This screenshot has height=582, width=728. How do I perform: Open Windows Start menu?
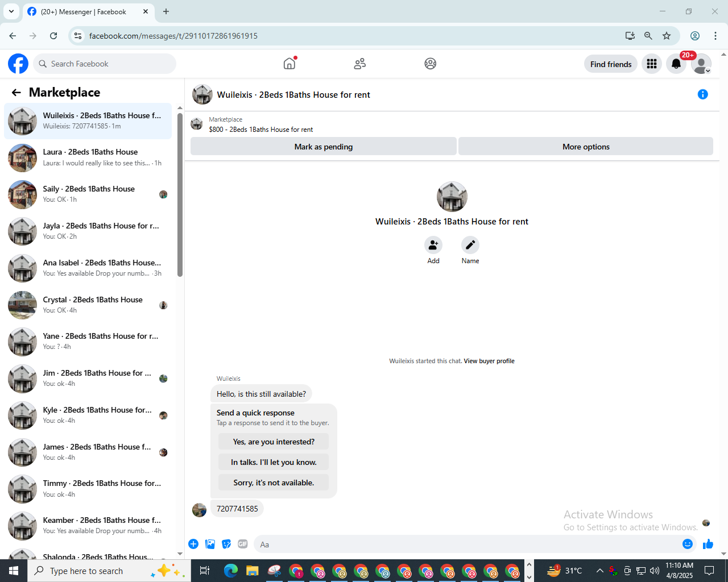tap(14, 571)
